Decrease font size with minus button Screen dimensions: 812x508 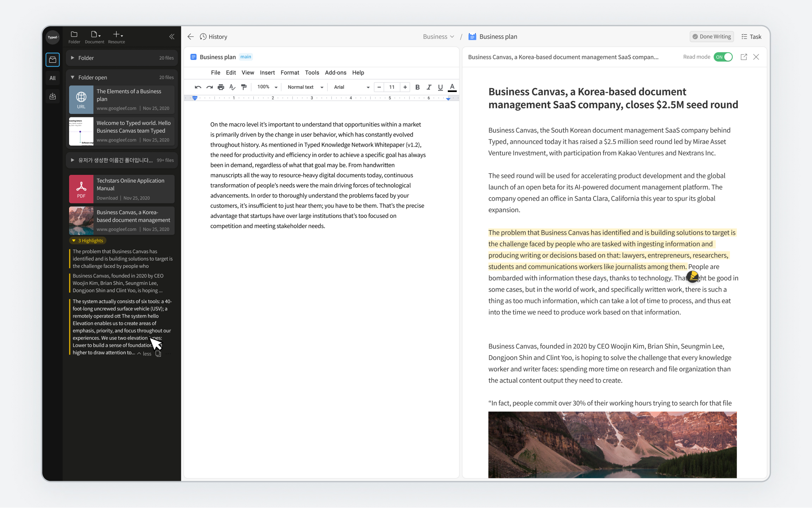click(x=379, y=87)
